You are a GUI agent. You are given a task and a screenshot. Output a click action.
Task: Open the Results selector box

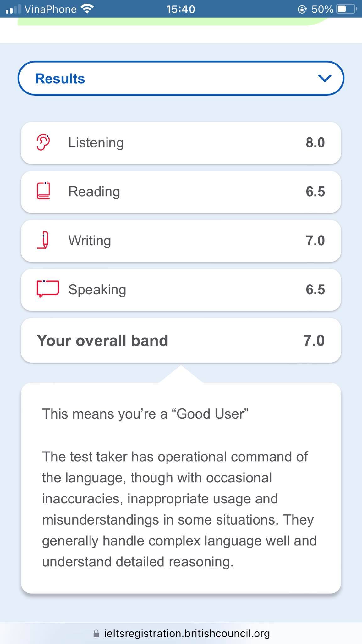click(181, 78)
